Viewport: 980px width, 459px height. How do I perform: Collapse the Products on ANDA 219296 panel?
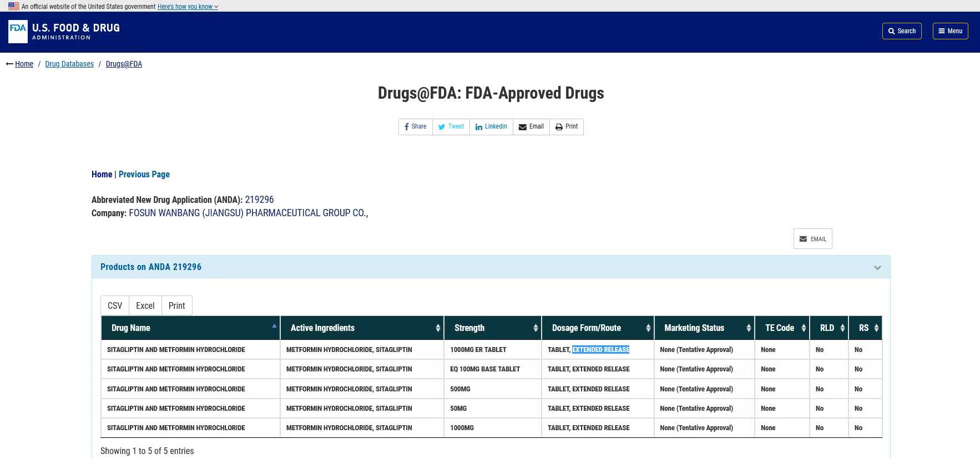click(x=877, y=267)
